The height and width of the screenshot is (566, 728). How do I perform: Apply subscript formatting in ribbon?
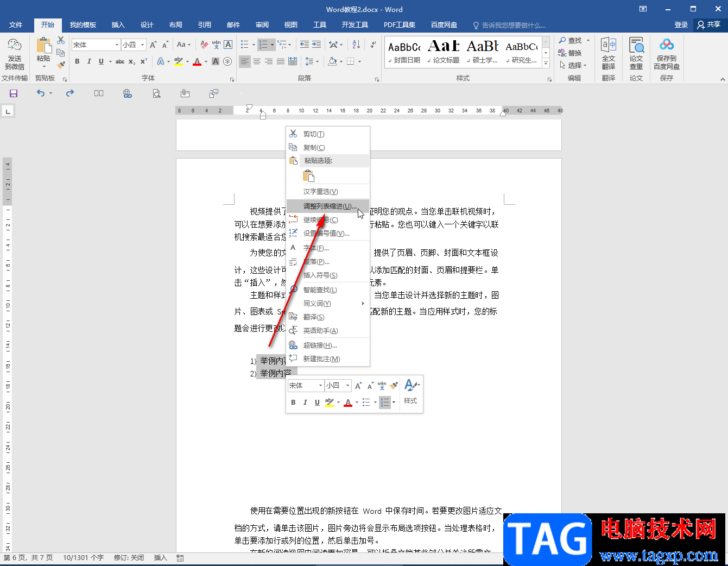point(132,61)
